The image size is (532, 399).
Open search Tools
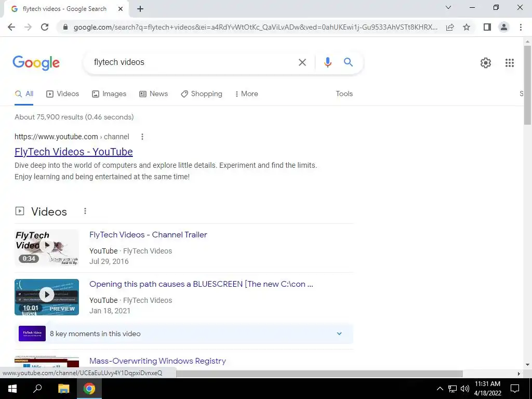point(344,94)
